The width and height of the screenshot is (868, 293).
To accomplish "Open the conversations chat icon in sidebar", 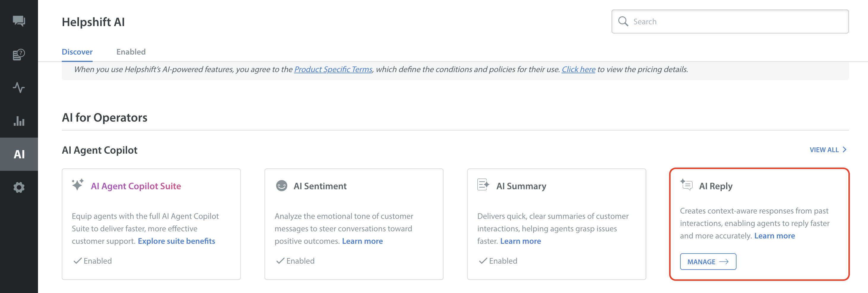I will click(19, 21).
